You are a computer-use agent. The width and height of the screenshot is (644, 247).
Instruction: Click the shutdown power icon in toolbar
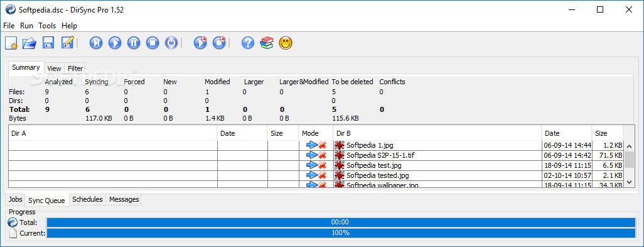[171, 43]
